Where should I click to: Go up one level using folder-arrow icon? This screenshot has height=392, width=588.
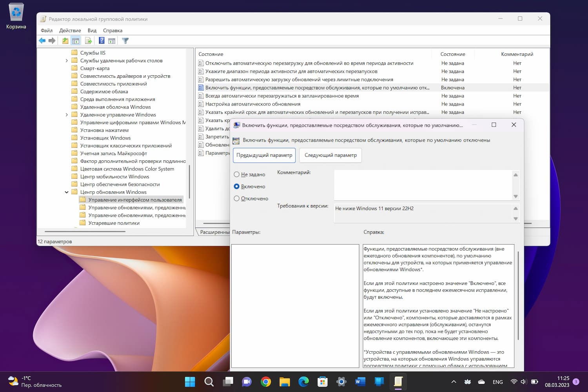click(65, 41)
